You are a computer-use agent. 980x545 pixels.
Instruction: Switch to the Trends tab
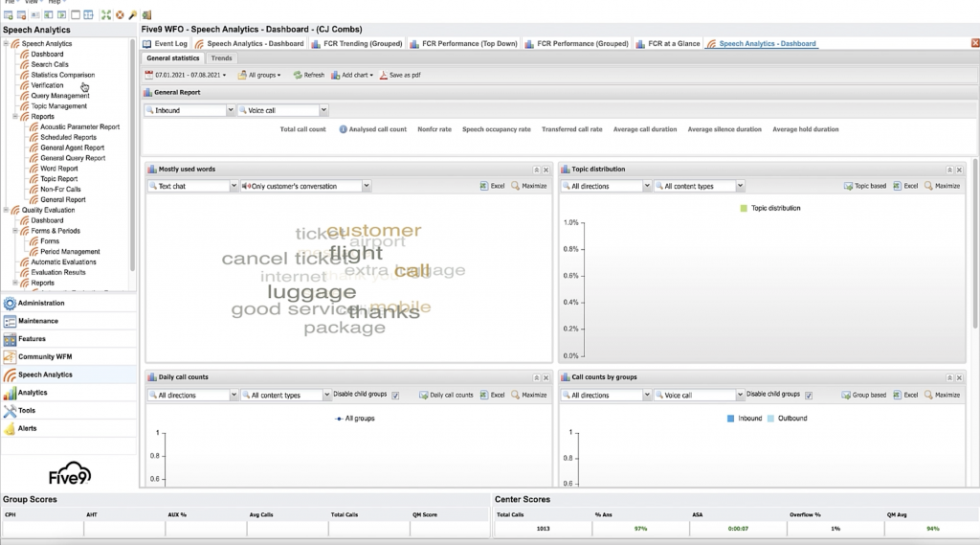pyautogui.click(x=221, y=58)
